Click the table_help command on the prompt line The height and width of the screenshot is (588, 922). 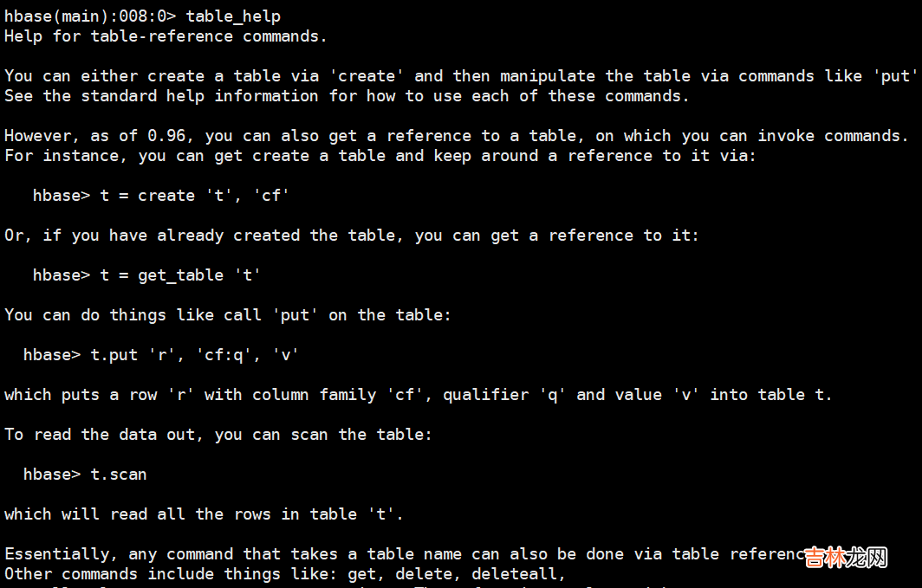point(233,16)
